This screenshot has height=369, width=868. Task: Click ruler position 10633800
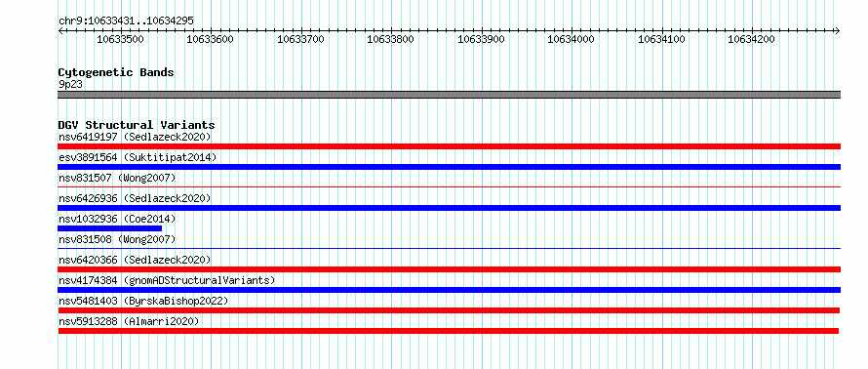point(391,39)
